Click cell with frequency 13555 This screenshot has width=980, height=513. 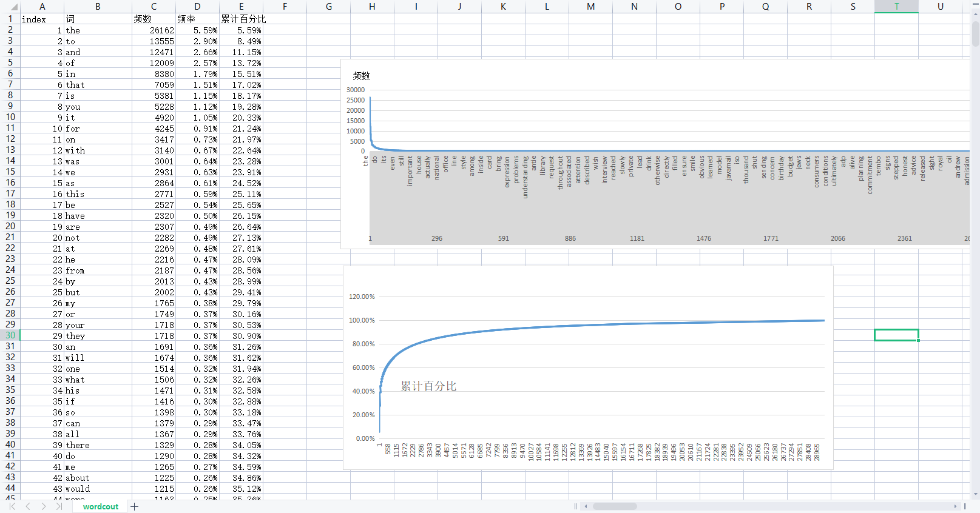tap(154, 41)
